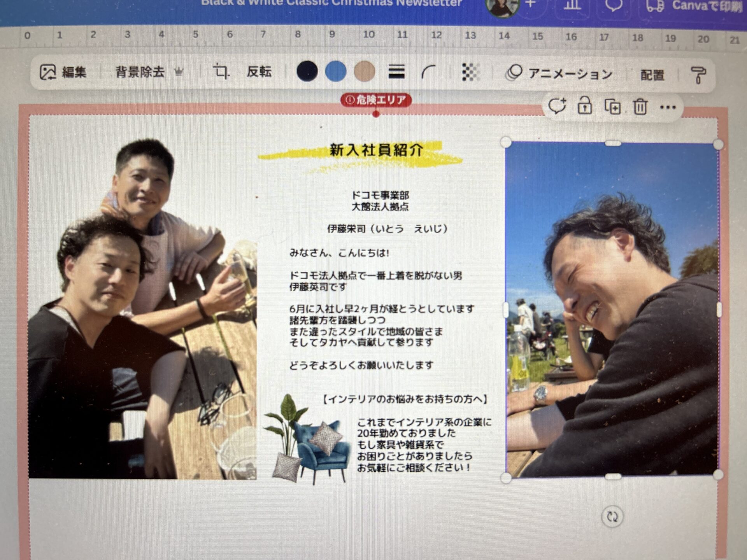747x560 pixels.
Task: Click text ドコモ事業部
Action: click(x=380, y=195)
